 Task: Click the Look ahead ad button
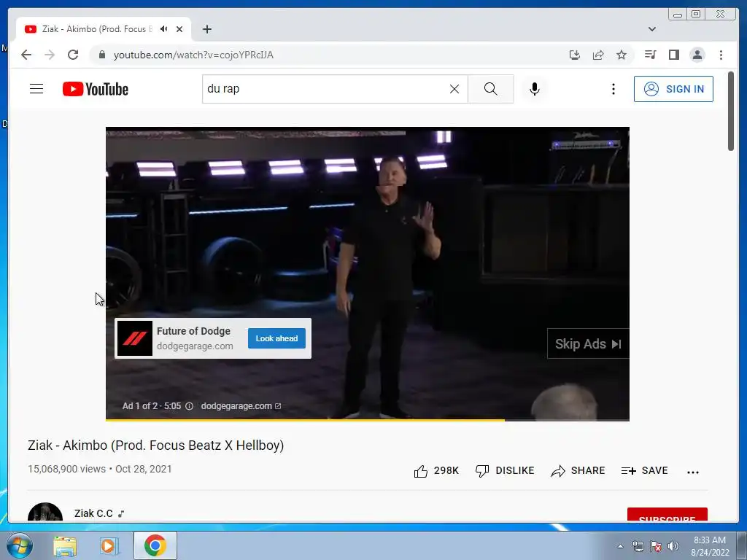pos(276,338)
